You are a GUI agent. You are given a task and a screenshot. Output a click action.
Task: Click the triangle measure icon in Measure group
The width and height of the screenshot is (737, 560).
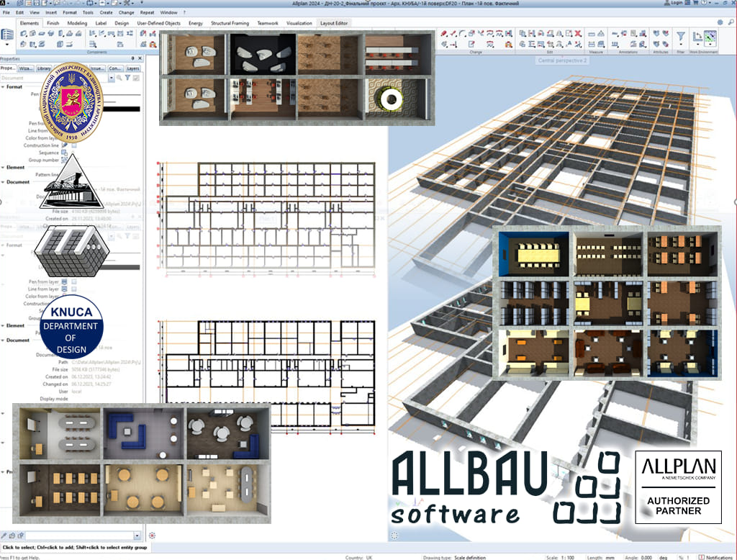click(x=601, y=34)
